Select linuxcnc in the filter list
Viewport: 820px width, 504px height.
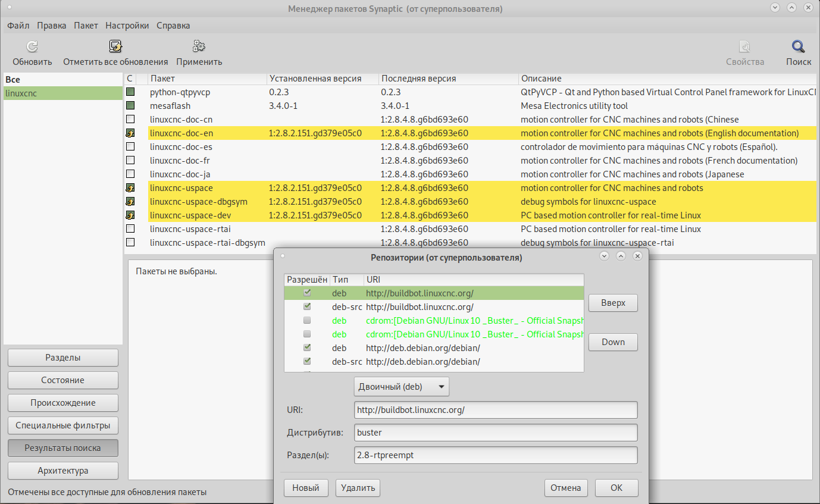(63, 93)
